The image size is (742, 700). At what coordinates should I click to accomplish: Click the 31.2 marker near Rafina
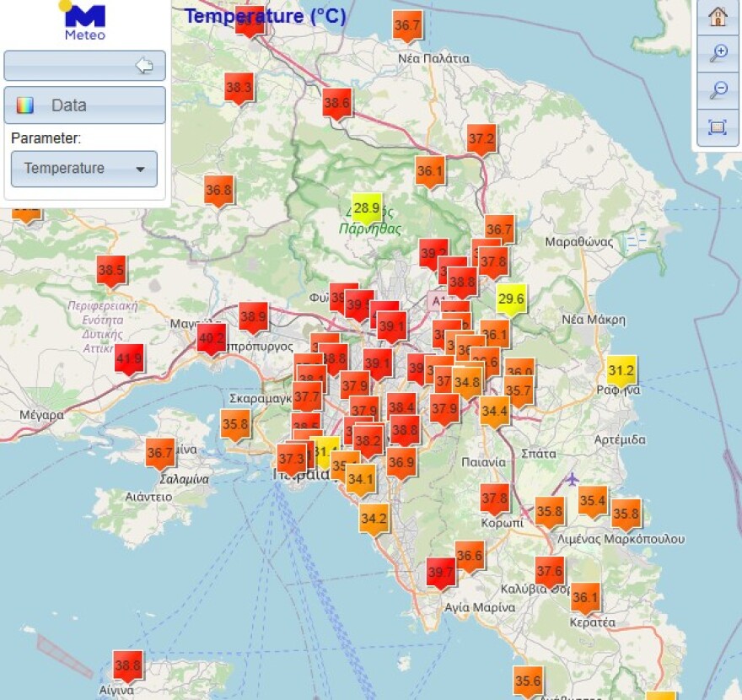tap(620, 370)
